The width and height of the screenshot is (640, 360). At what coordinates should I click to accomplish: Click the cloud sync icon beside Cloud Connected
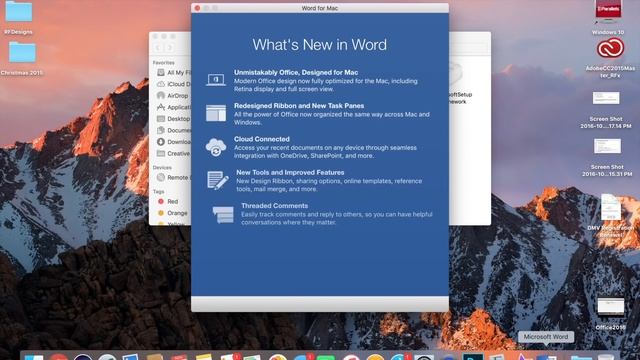coord(216,147)
